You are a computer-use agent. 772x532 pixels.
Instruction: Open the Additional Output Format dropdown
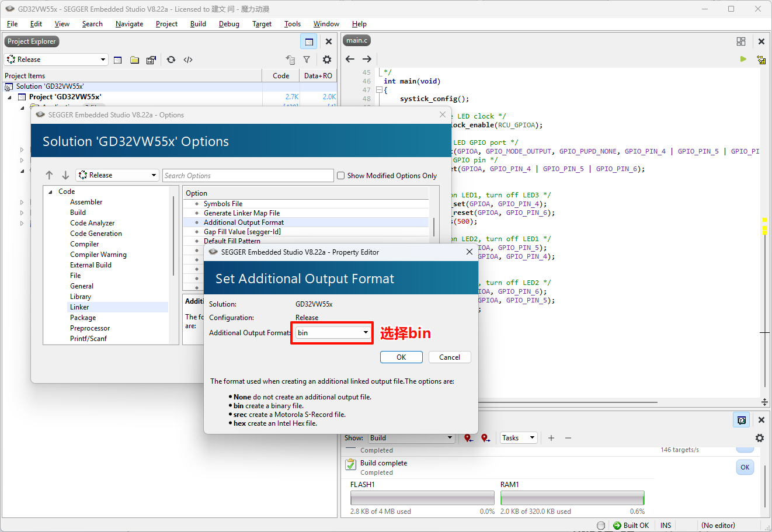click(366, 333)
